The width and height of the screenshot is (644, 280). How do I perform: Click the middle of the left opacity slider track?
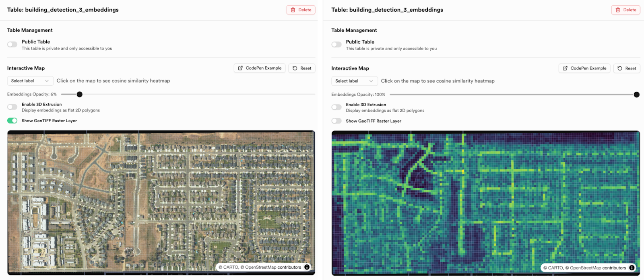point(188,95)
